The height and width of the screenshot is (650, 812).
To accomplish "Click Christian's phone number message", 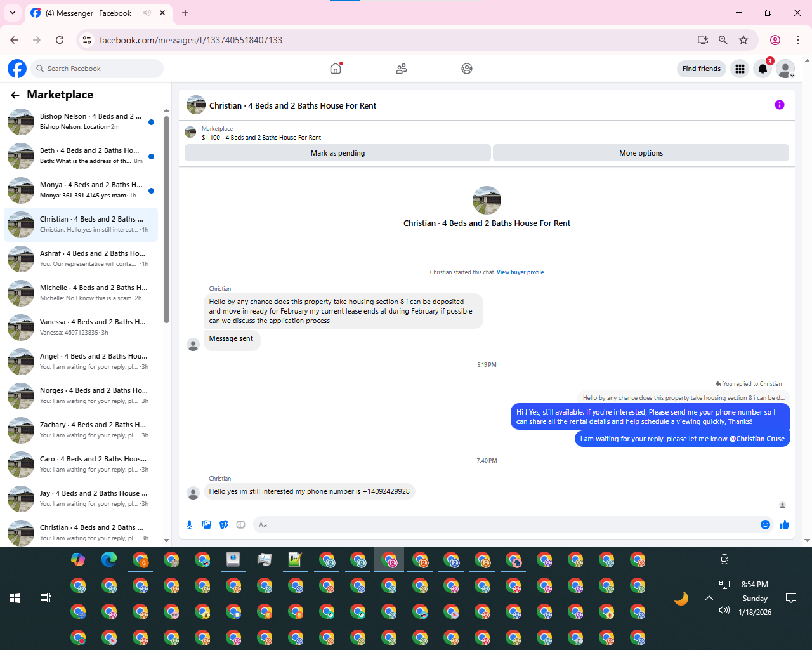I will pos(309,491).
